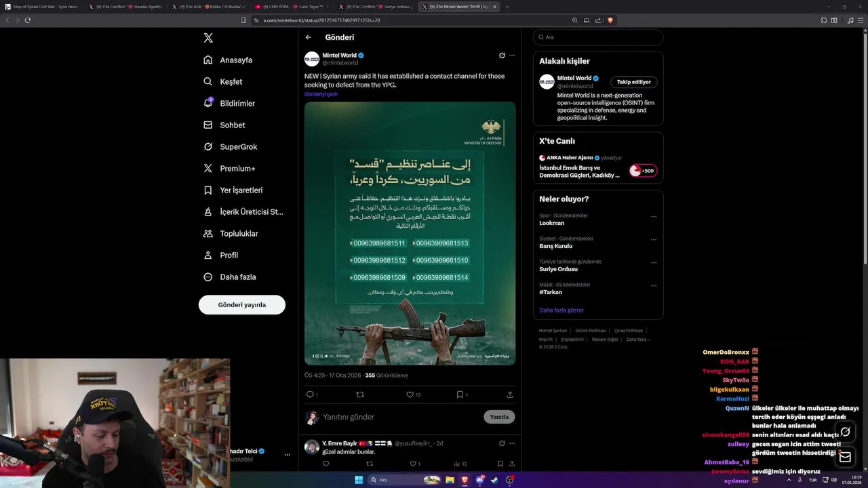Click the Ara search box on X

pyautogui.click(x=598, y=37)
